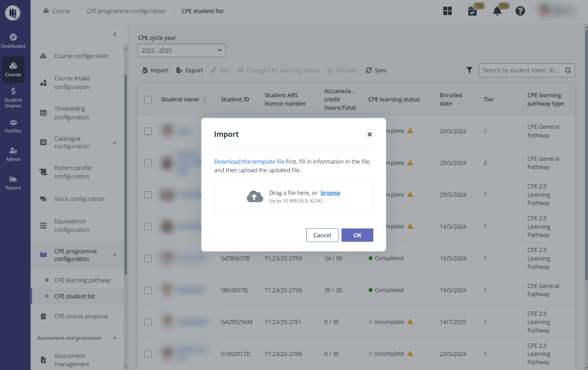The image size is (588, 370).
Task: Click Completed status for S8638378J
Action: (x=386, y=290)
